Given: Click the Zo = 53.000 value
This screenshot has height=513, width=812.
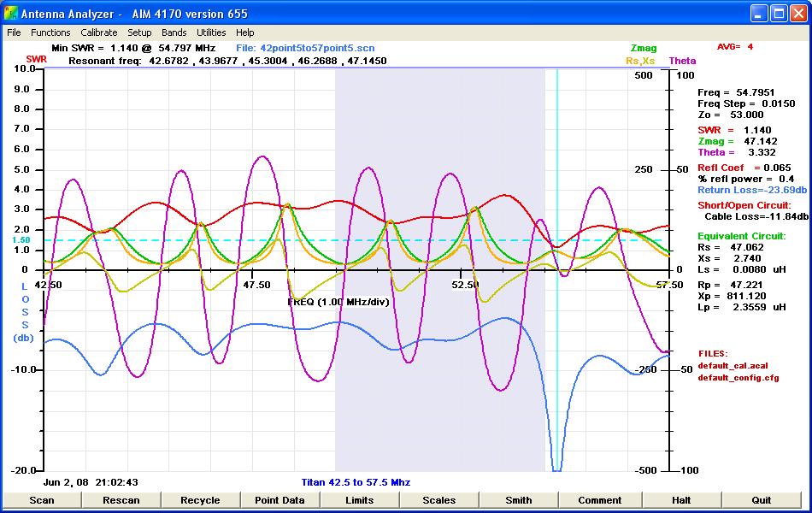Looking at the screenshot, I should [x=730, y=115].
